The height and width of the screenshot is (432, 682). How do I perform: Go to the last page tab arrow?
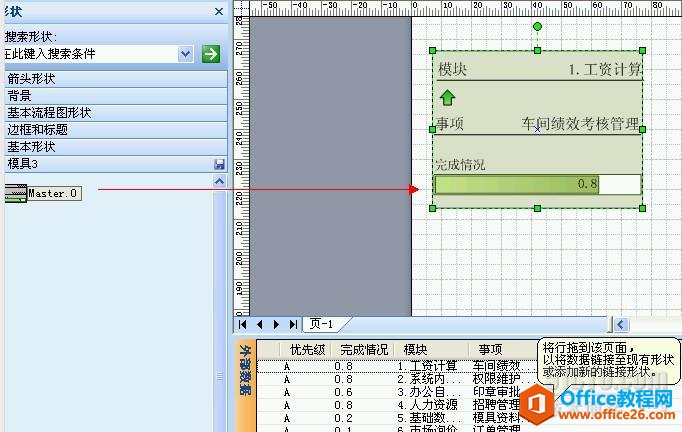(x=293, y=325)
